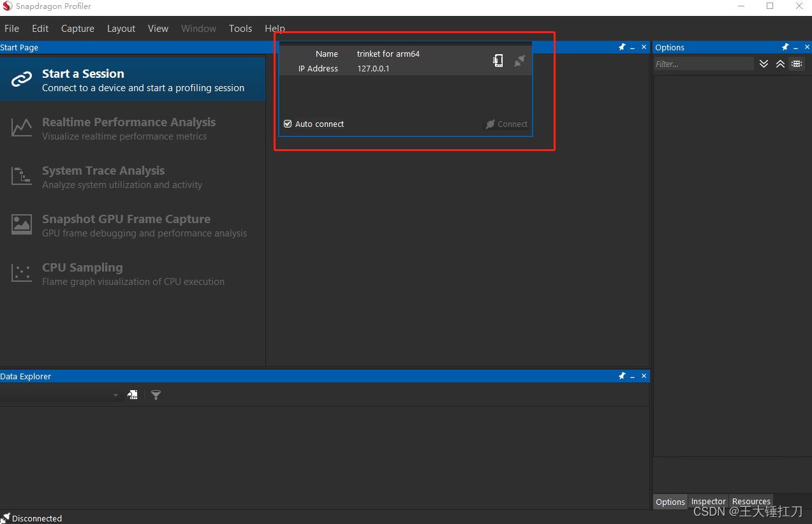This screenshot has width=812, height=524.
Task: Click the Disconnected plug icon in status bar
Action: click(x=5, y=518)
